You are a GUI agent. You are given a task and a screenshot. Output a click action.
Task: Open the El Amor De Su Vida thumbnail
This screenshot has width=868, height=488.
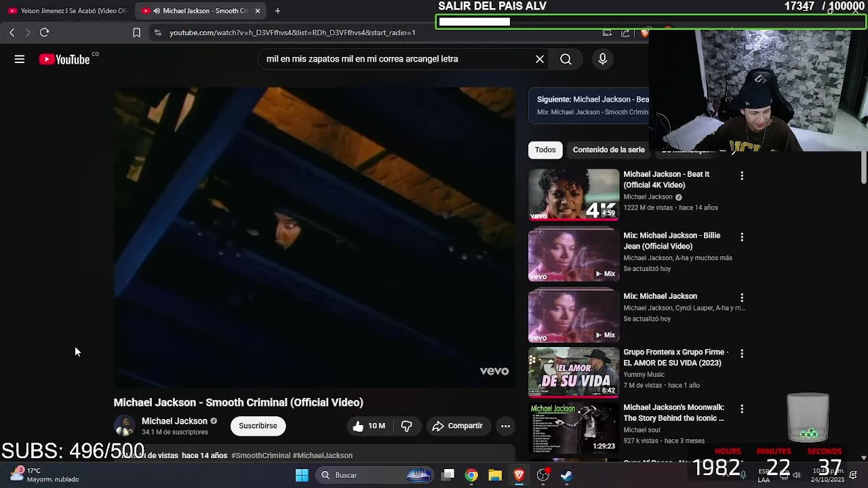(574, 372)
